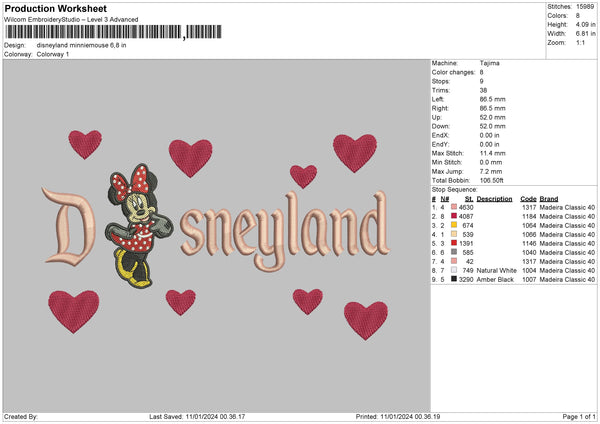Click the 'N#' column header

point(445,199)
